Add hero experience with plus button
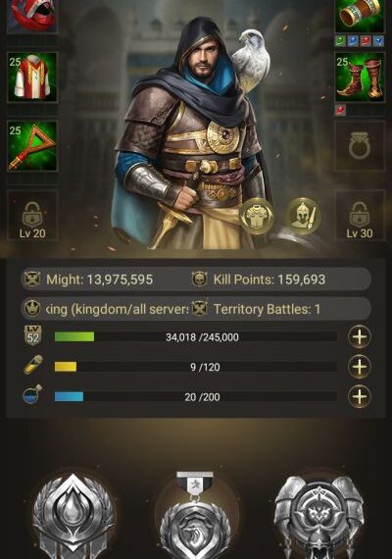Viewport: 392px width, 559px height. coord(360,337)
